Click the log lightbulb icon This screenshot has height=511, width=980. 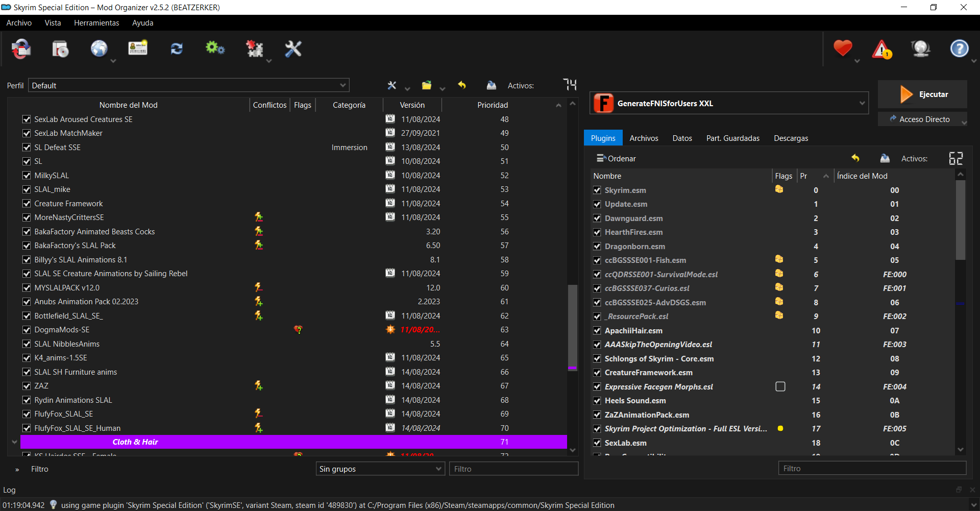[x=53, y=505]
